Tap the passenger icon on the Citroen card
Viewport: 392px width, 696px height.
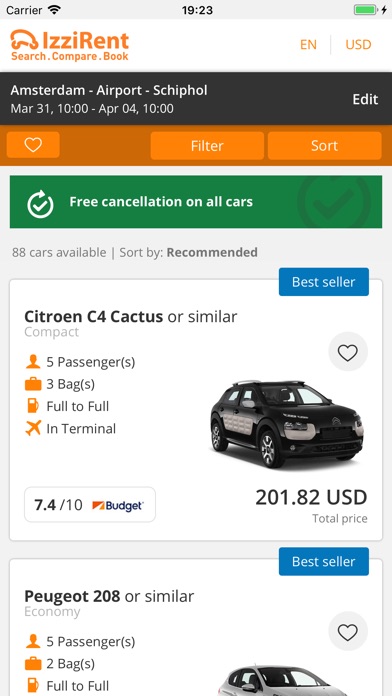pyautogui.click(x=33, y=362)
